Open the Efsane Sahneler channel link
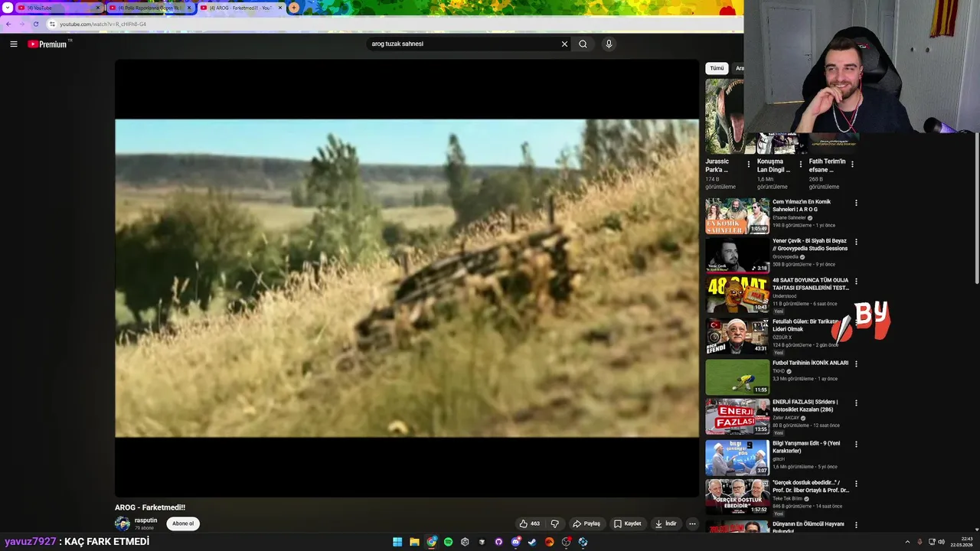The image size is (980, 551). click(789, 217)
